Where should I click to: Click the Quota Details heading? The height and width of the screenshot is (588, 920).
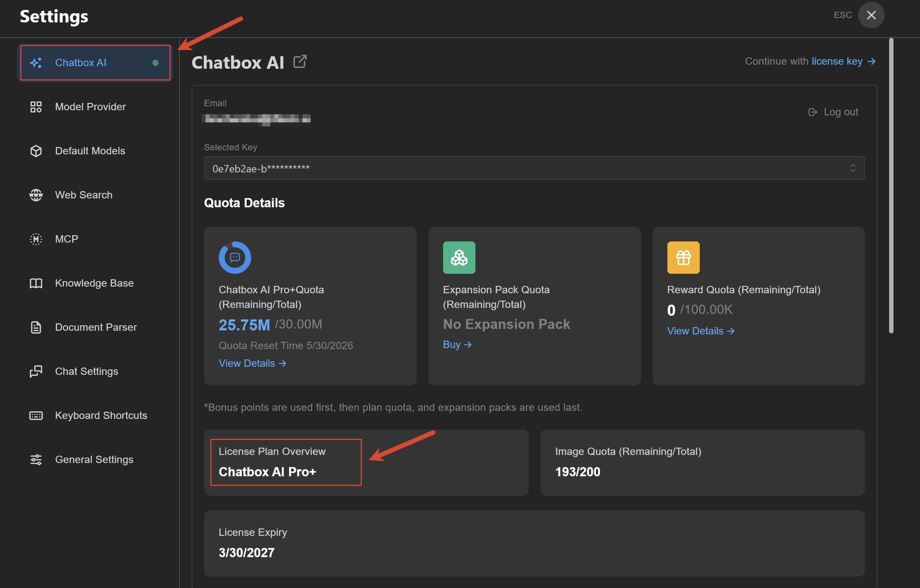point(244,203)
